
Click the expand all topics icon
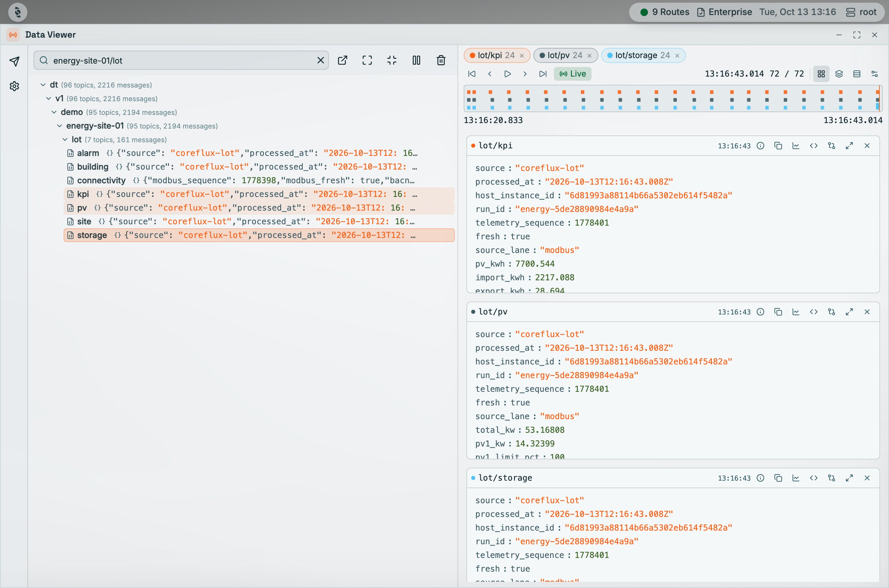[x=367, y=61]
